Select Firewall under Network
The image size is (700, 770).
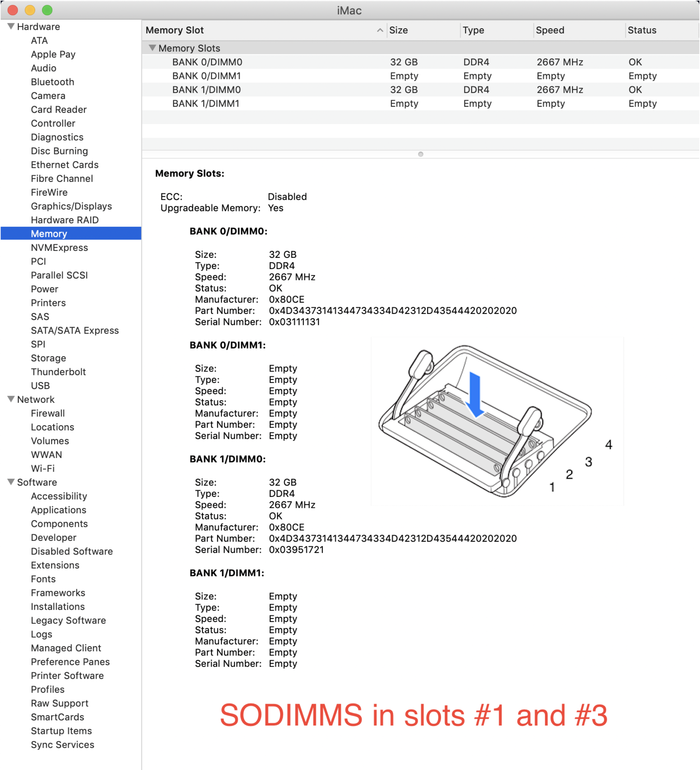48,413
